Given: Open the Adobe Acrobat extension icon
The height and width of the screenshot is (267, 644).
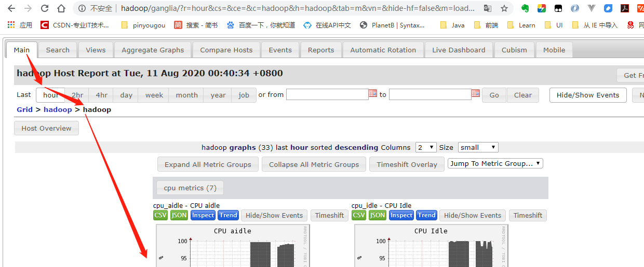Looking at the screenshot, I should click(625, 8).
